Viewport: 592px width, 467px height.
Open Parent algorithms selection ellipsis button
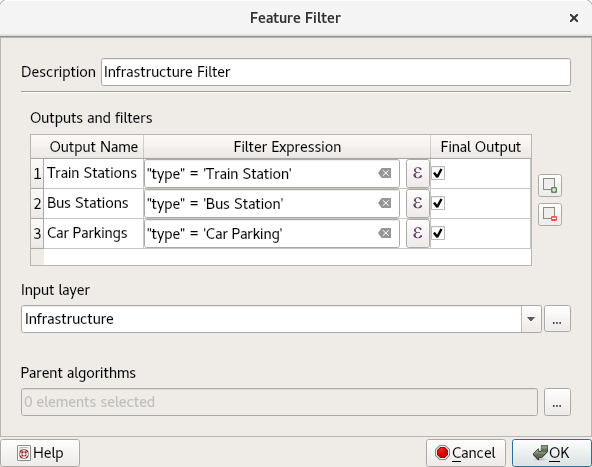coord(557,402)
